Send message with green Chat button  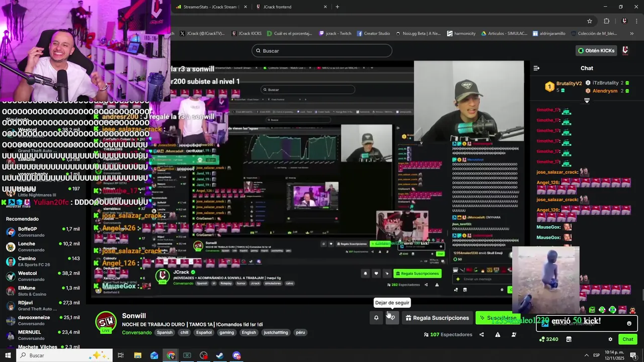click(627, 339)
